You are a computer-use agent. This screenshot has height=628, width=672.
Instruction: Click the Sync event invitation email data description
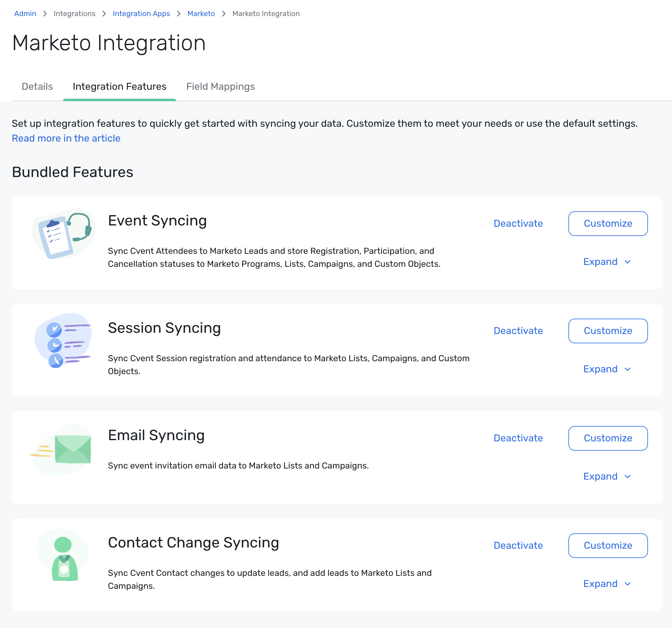(238, 466)
